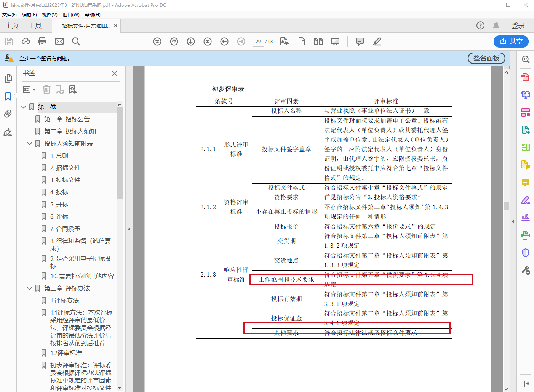This screenshot has height=392, width=534.
Task: Open the Find text search
Action: pos(76,42)
